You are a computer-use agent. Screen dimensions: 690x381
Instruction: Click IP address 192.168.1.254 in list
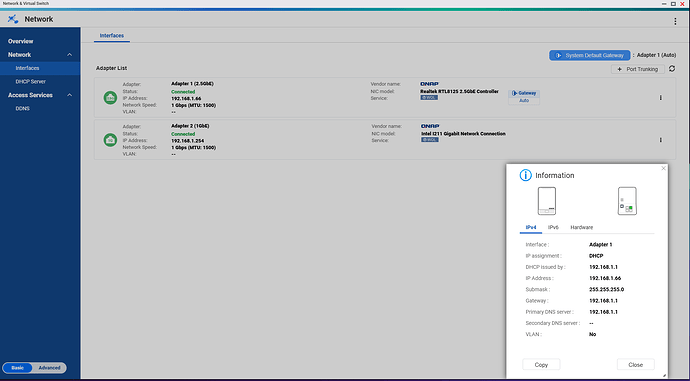click(x=187, y=141)
